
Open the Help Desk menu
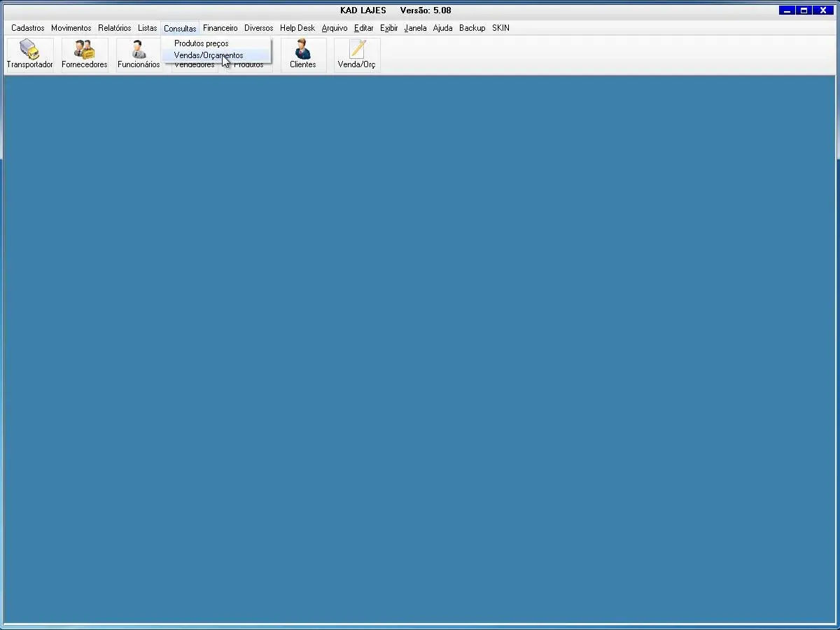coord(297,28)
